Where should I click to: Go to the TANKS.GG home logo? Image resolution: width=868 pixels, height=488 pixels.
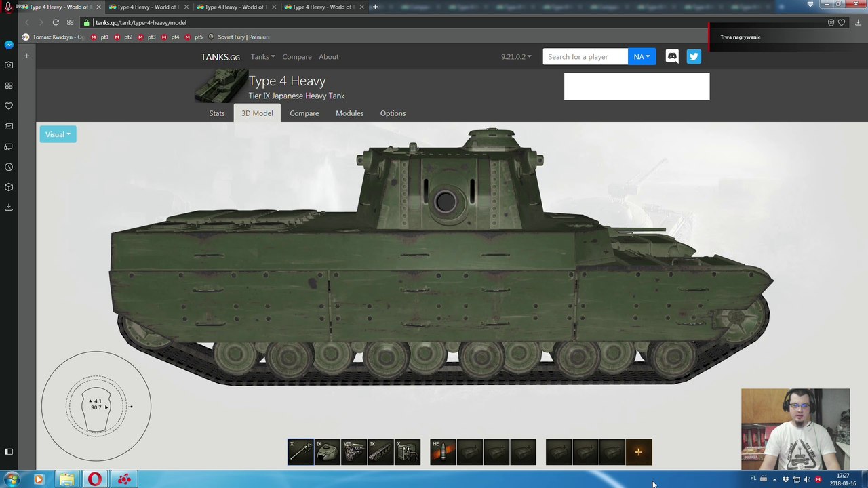(220, 57)
